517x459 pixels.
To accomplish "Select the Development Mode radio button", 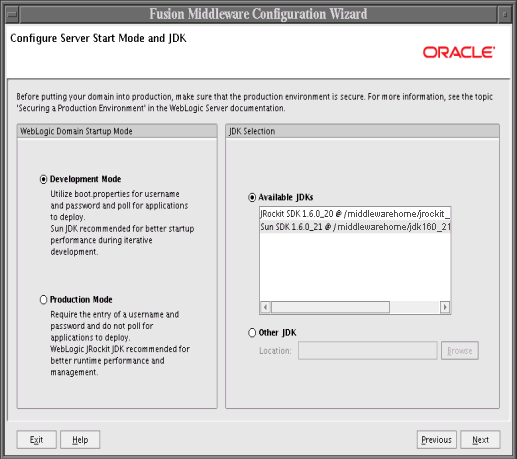I will [44, 179].
